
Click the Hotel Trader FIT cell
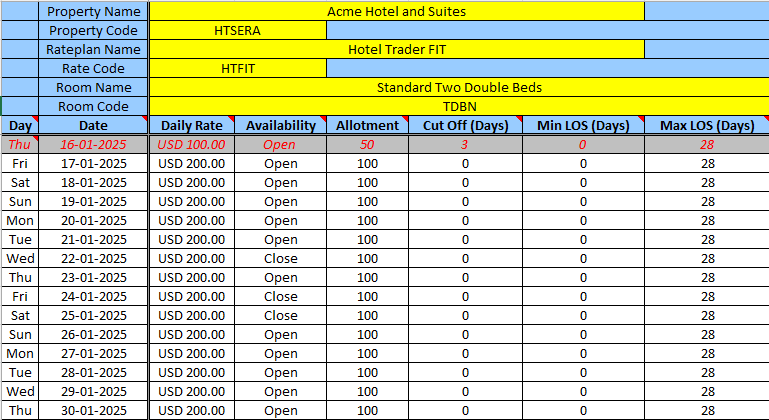coord(396,50)
